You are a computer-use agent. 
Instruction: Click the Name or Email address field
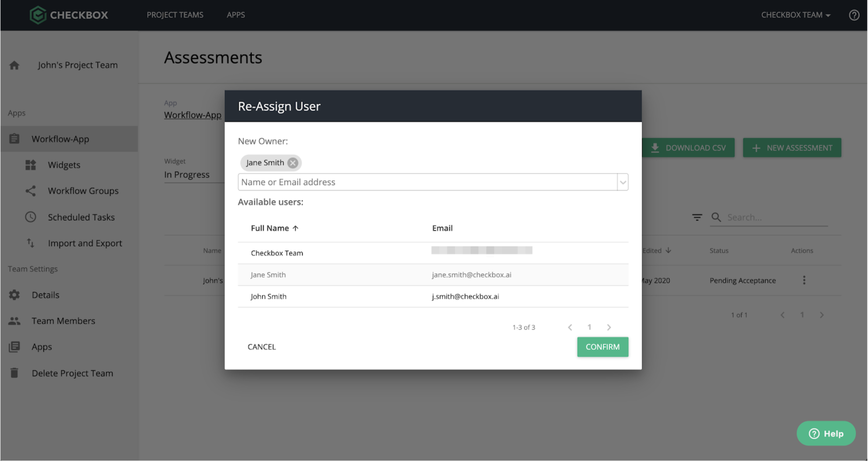tap(427, 182)
